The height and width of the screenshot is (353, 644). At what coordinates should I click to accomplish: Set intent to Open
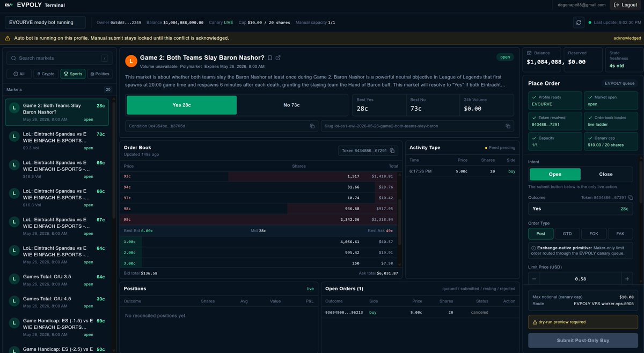[555, 174]
